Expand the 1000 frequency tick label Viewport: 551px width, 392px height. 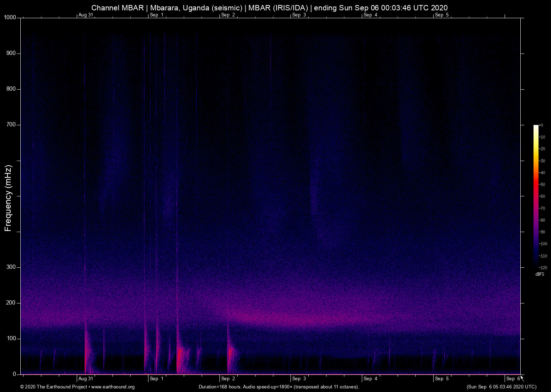[10, 17]
